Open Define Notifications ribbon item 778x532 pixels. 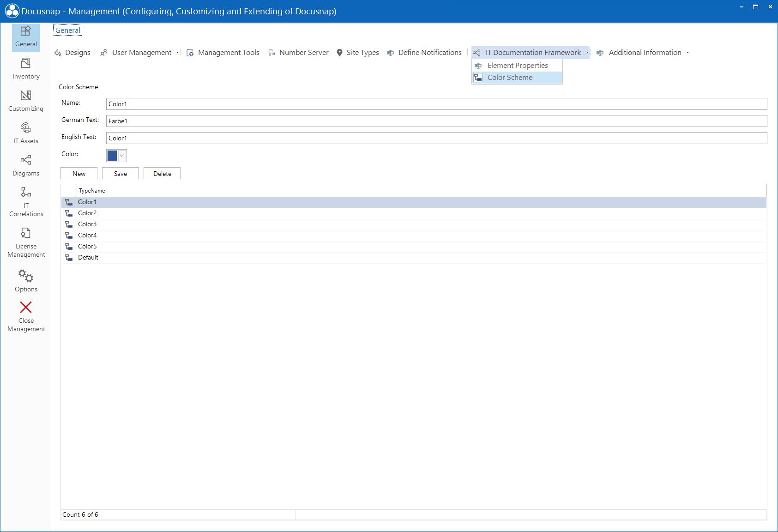[x=424, y=53]
